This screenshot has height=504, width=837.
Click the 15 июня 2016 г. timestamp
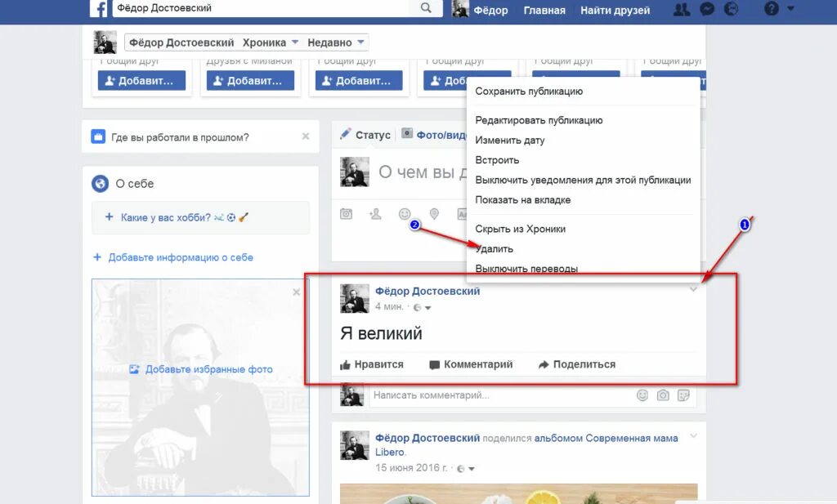point(411,468)
